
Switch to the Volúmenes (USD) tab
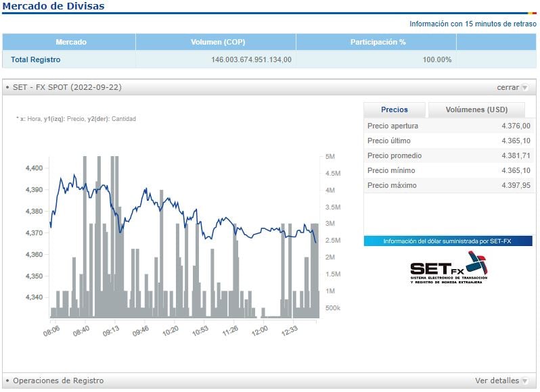[x=476, y=109]
